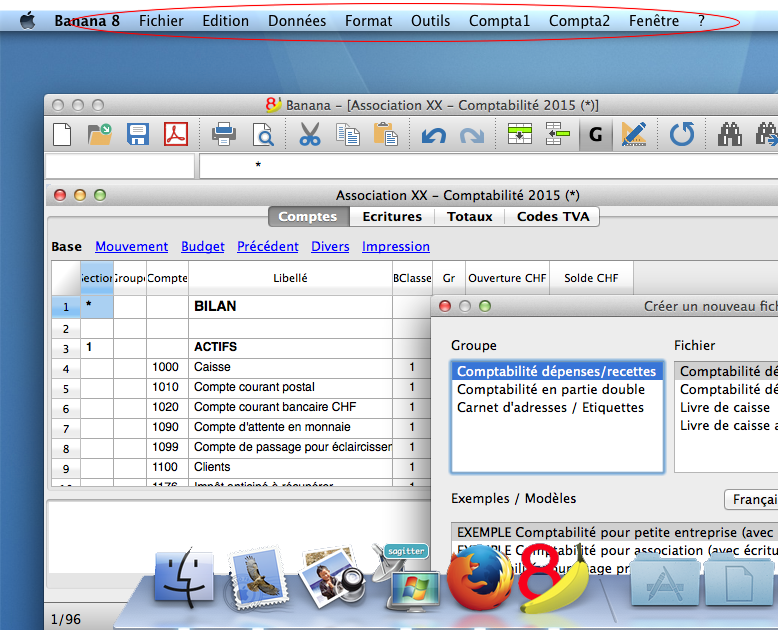
Task: Select Livre de caisse in Fichier list
Action: click(x=725, y=408)
